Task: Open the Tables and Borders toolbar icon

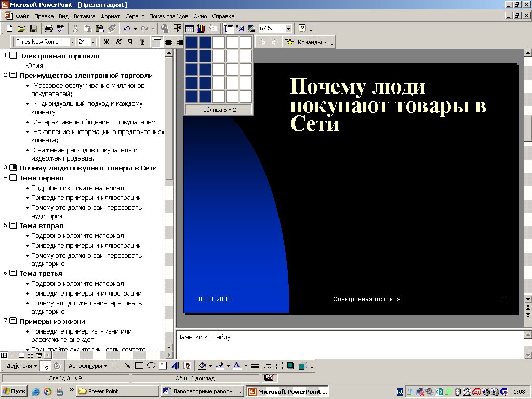Action: [177, 29]
